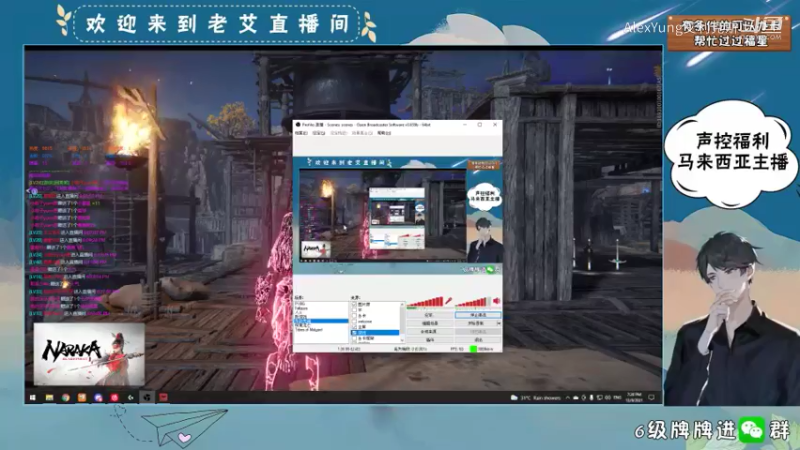Open the notification center icon
Image resolution: width=800 pixels, height=450 pixels.
pos(652,397)
